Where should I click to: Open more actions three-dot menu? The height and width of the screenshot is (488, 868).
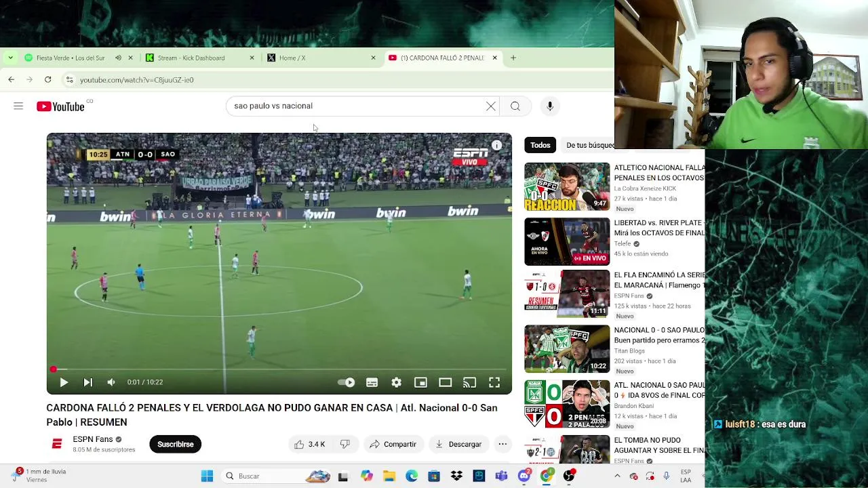[502, 444]
